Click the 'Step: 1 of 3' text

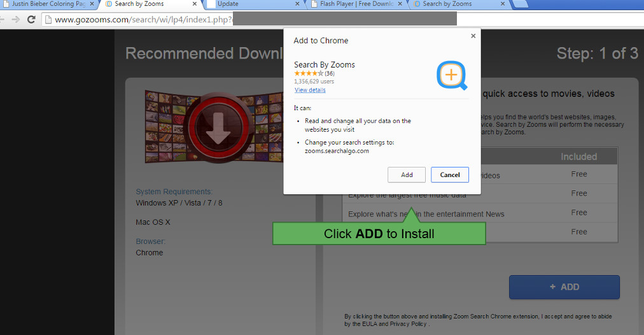[x=597, y=53]
